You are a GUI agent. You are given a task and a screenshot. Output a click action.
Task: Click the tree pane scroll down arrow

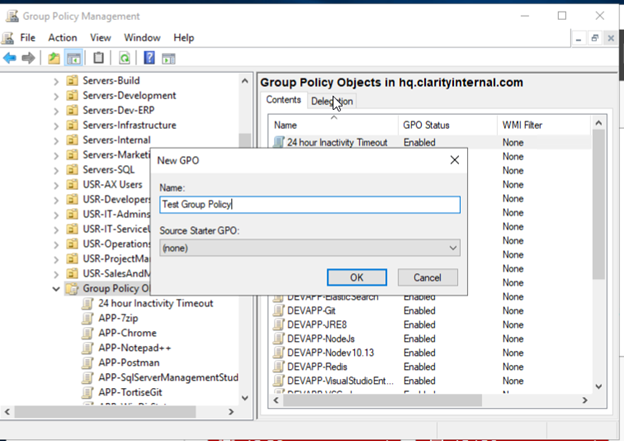[x=245, y=398]
